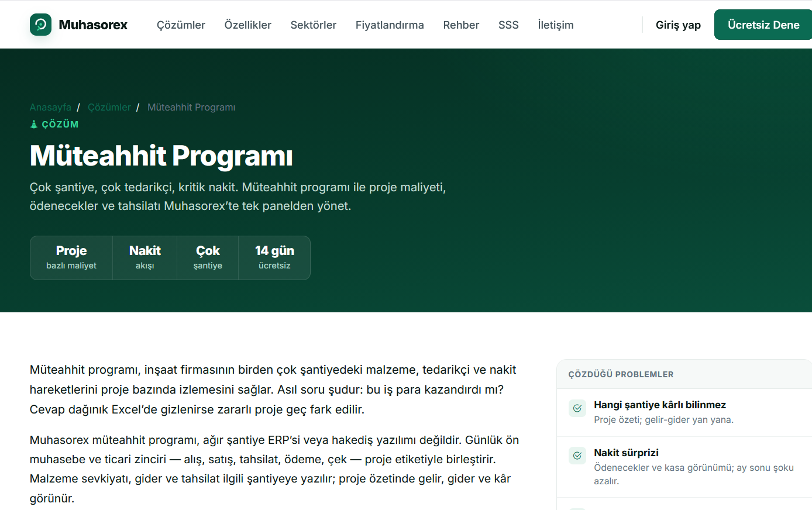
Task: Click the Giriş yap link
Action: tap(678, 25)
